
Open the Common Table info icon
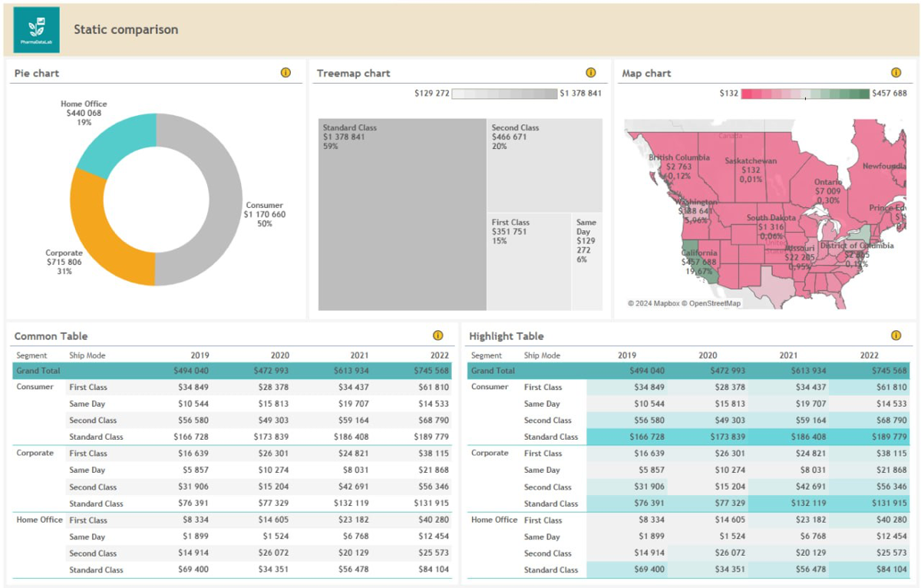coord(437,335)
